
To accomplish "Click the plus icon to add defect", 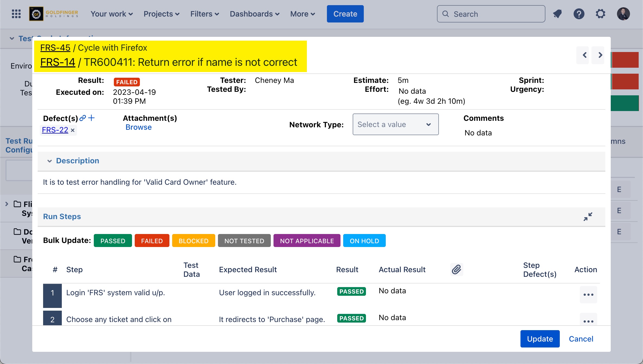I will click(92, 118).
